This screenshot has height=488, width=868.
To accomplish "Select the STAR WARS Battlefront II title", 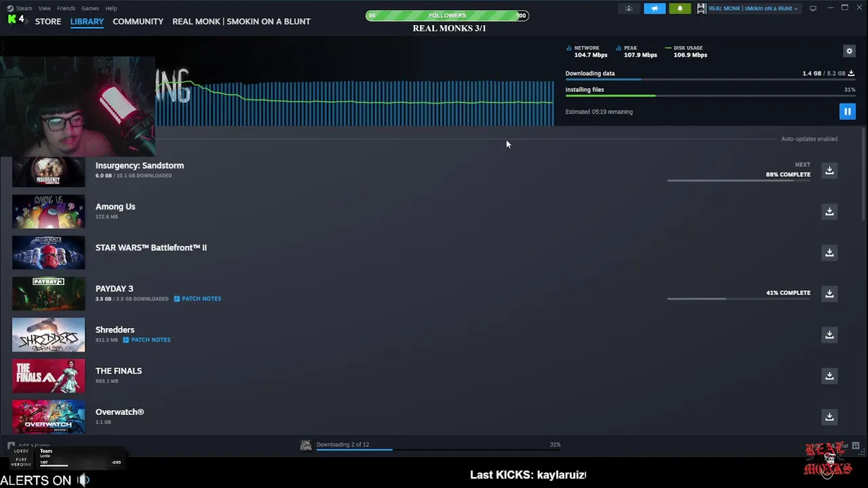I will point(151,247).
